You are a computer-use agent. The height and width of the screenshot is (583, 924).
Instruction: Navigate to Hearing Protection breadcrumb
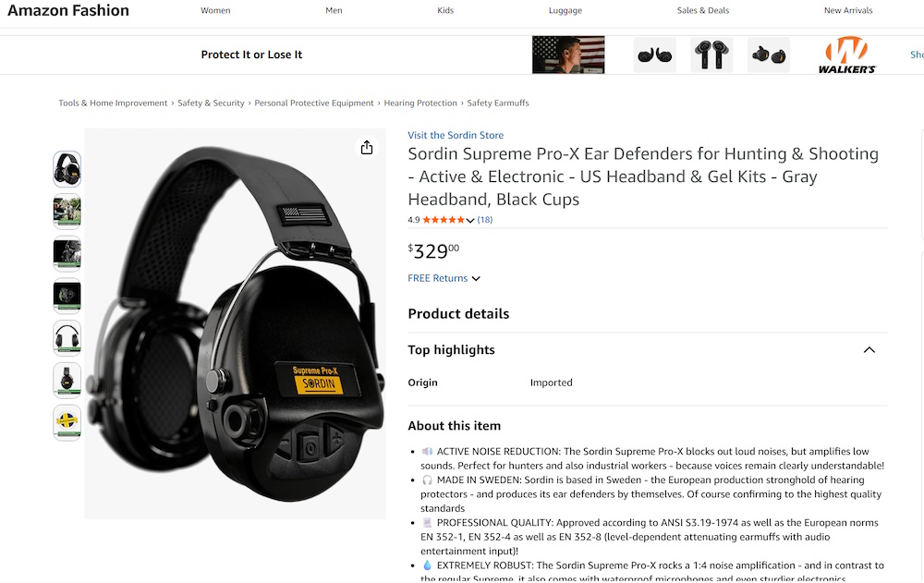pyautogui.click(x=420, y=103)
